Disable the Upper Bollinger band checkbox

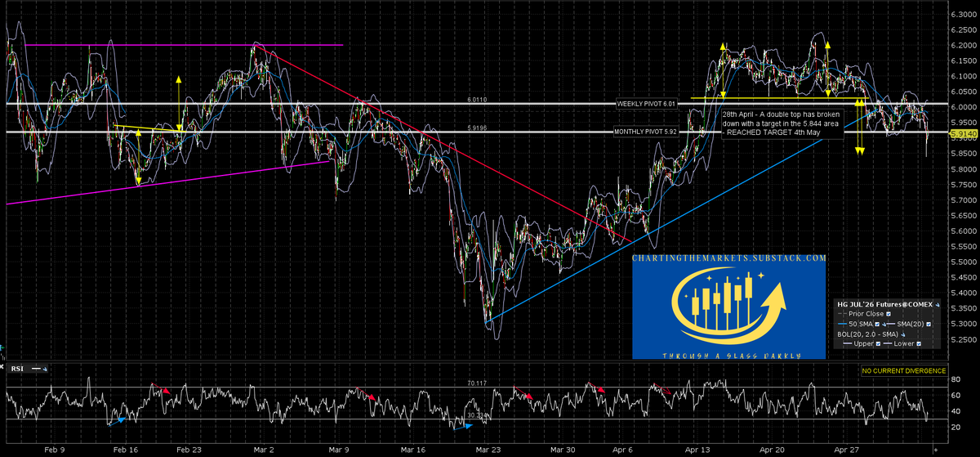tap(878, 343)
